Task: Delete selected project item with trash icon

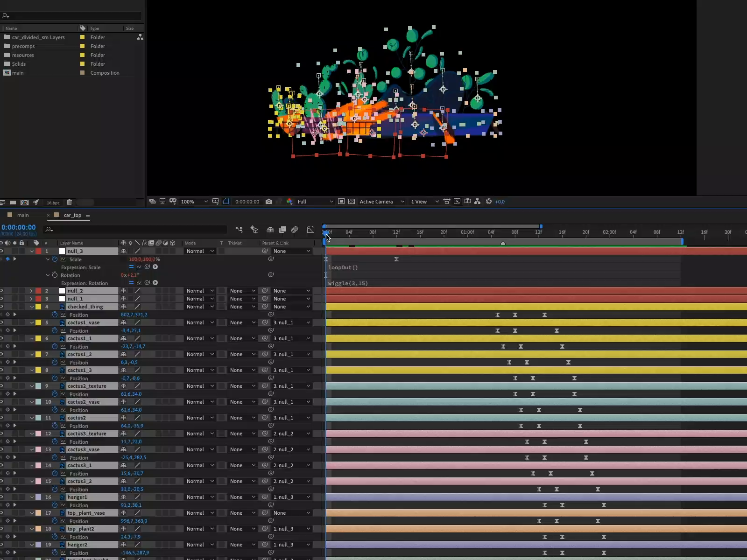Action: point(69,203)
